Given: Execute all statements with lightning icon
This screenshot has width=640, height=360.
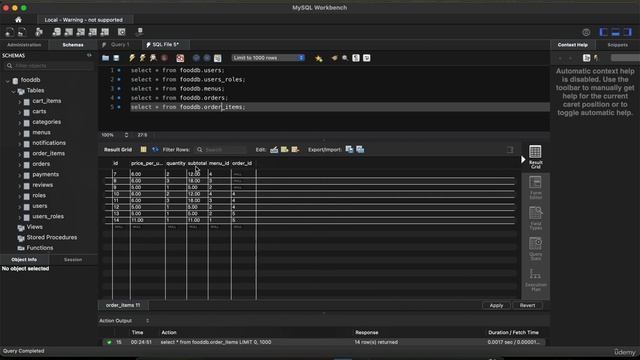Looking at the screenshot, I should pyautogui.click(x=132, y=58).
